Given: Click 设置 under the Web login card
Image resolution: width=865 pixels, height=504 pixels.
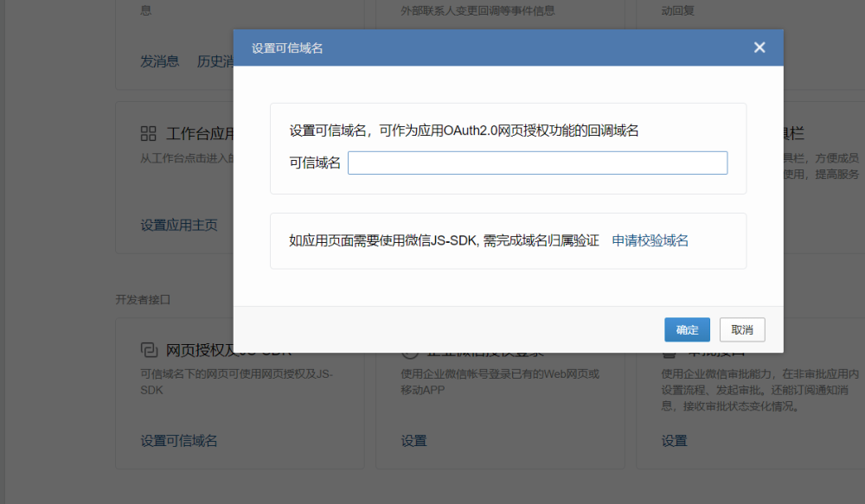Looking at the screenshot, I should (x=413, y=441).
